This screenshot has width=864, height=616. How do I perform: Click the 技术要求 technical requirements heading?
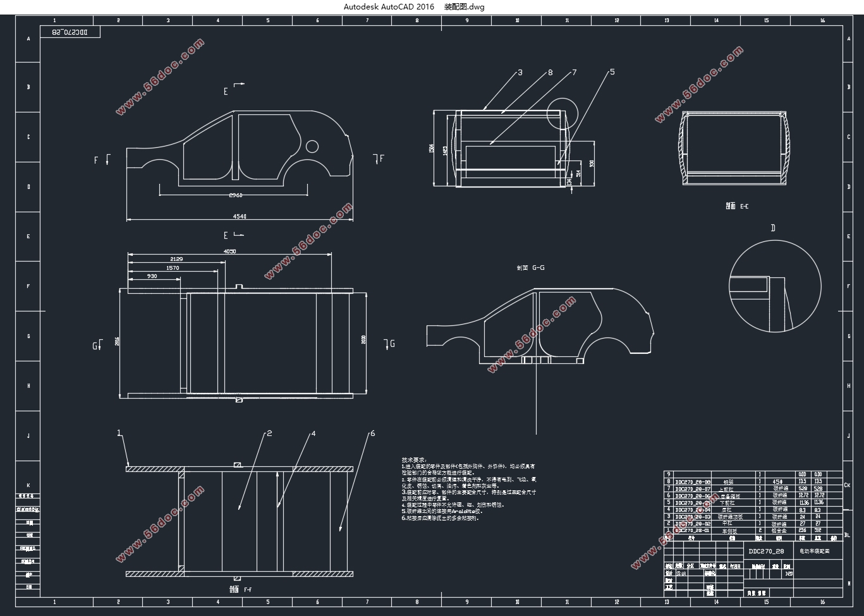coord(414,460)
